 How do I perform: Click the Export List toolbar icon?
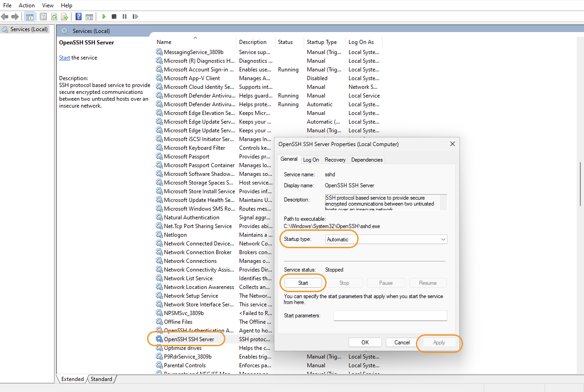point(65,16)
